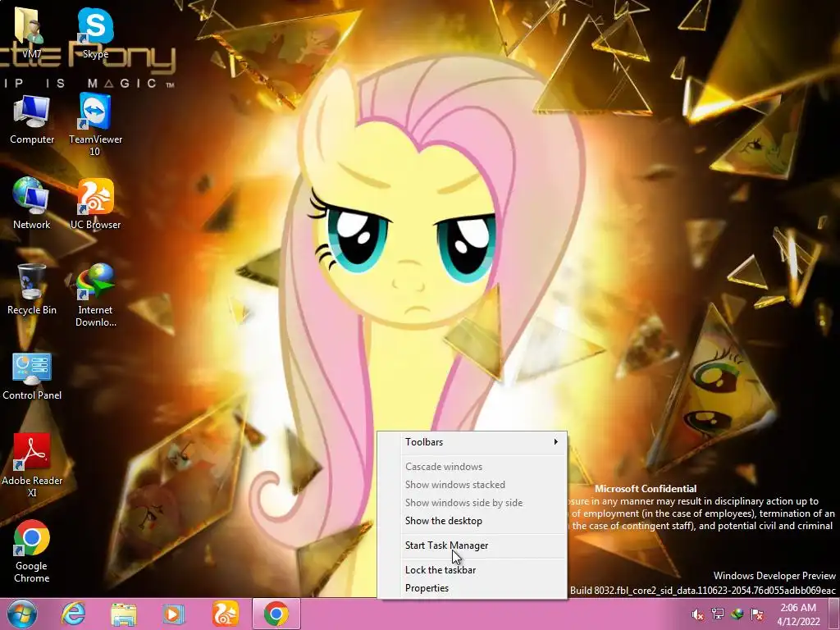This screenshot has width=840, height=630.
Task: Open Windows Media Player taskbar icon
Action: (x=173, y=614)
